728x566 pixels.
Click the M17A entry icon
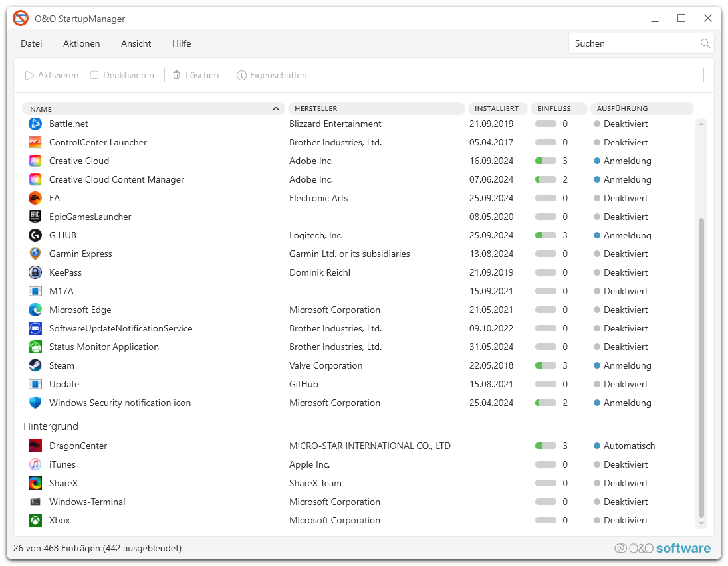(x=35, y=291)
